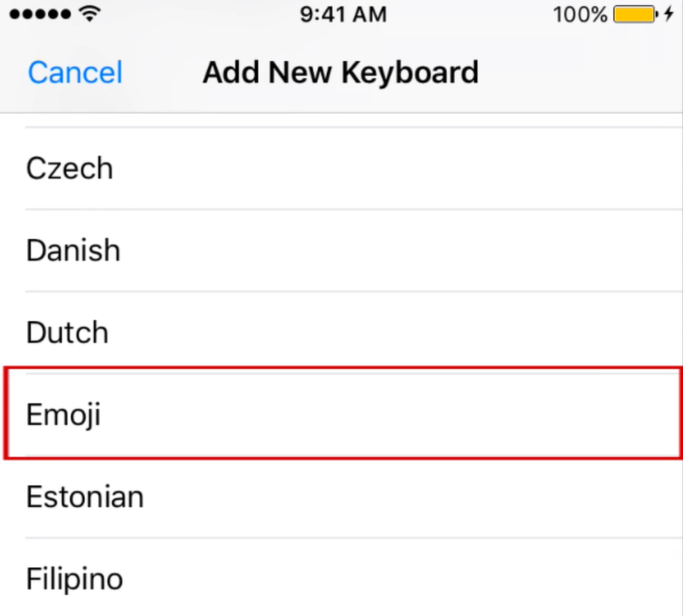This screenshot has height=616, width=683.
Task: Tap the partially visible row above Czech
Action: coord(341,120)
